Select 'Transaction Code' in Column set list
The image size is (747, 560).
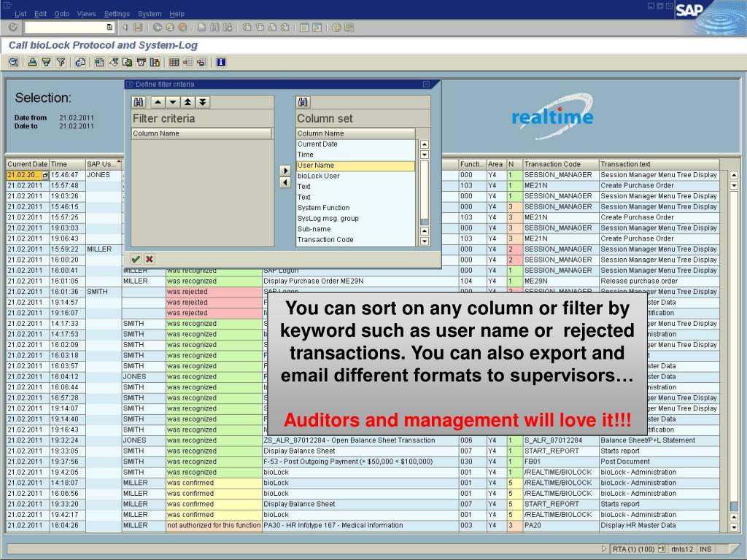355,240
